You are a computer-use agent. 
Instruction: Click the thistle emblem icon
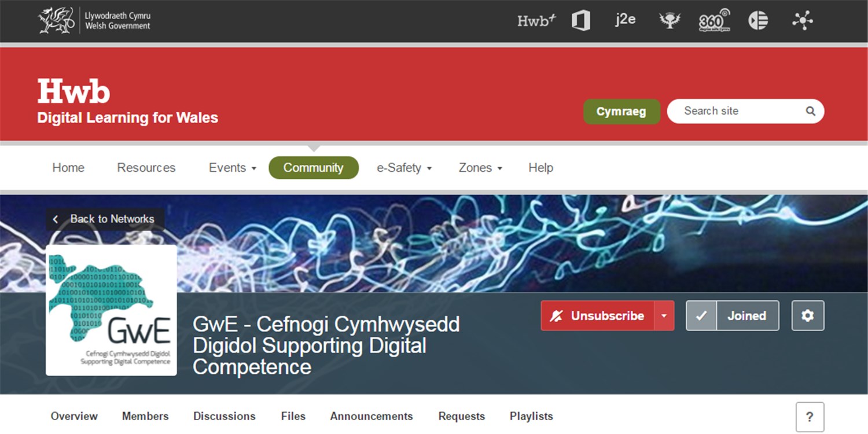(670, 21)
